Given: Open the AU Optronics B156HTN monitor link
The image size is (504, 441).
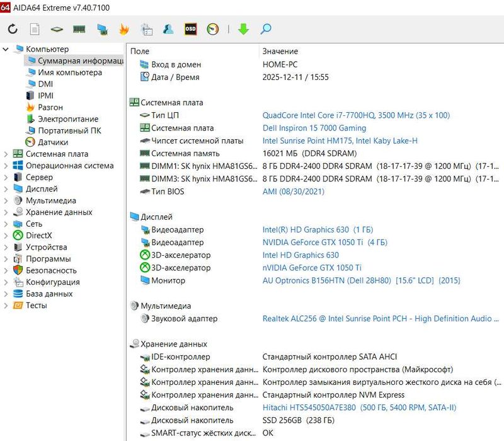Looking at the screenshot, I should tap(362, 280).
